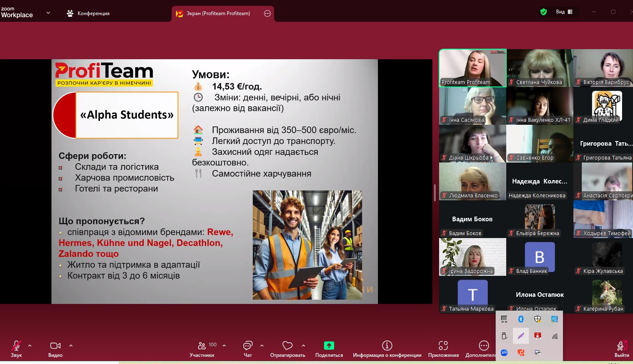Select Вікторія Варибрус's video tile
This screenshot has height=364, width=633.
tap(603, 68)
